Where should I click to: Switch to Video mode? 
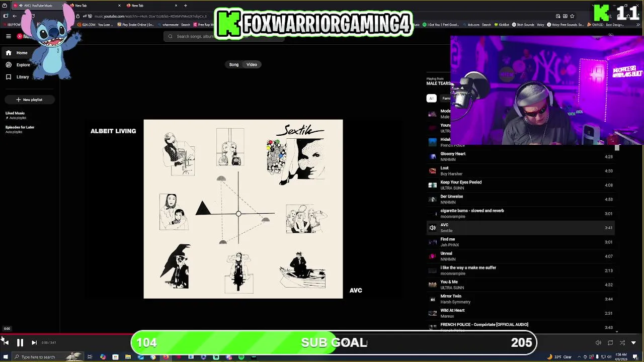[252, 64]
